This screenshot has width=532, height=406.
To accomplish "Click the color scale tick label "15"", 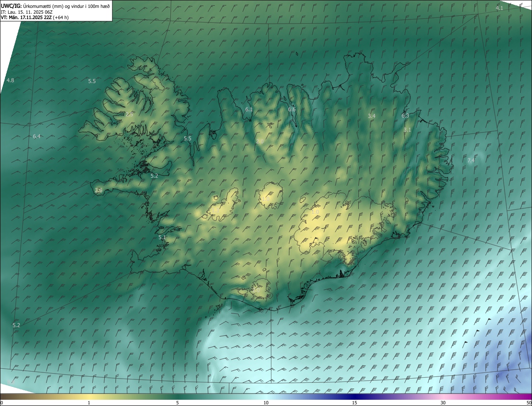I will click(355, 403).
